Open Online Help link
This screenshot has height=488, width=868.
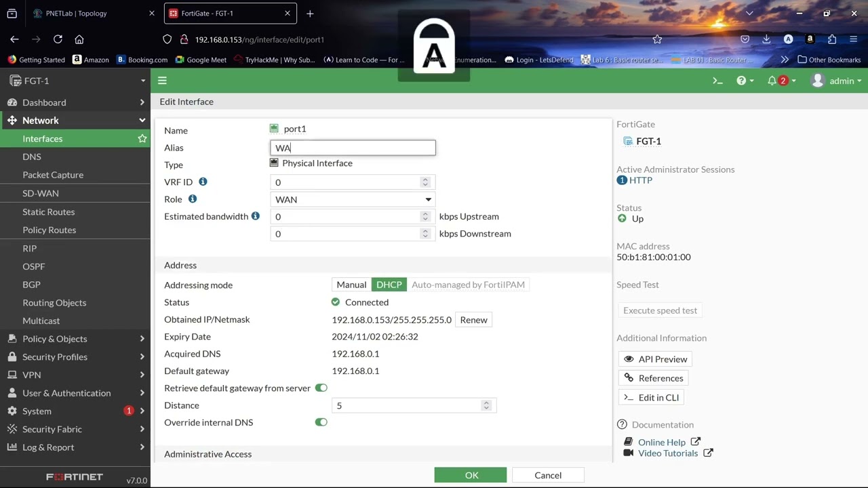pyautogui.click(x=662, y=442)
